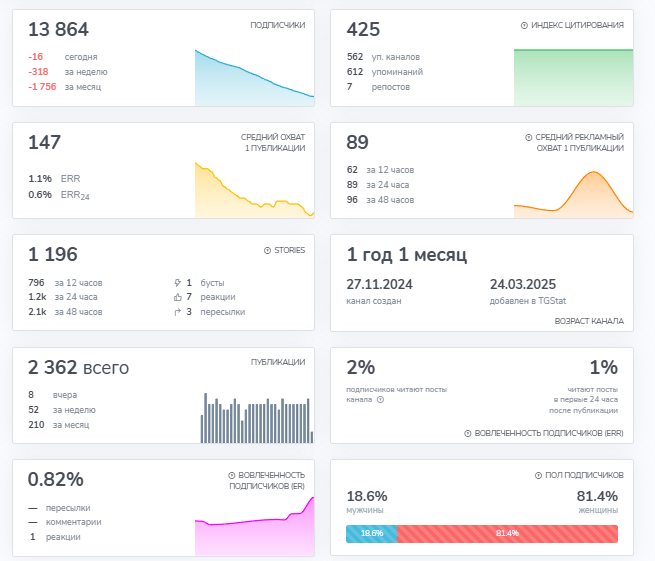Viewport: 655px width, 561px height.
Task: Click info icon beside ИНДЕКС ЦИТИРОВАНИЯ
Action: click(x=525, y=25)
